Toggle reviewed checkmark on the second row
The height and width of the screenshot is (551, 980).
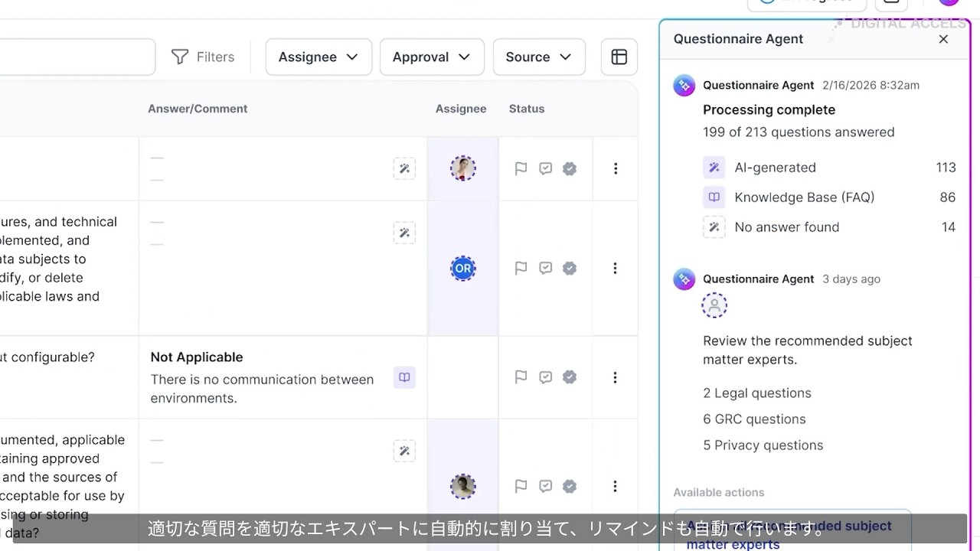point(545,269)
